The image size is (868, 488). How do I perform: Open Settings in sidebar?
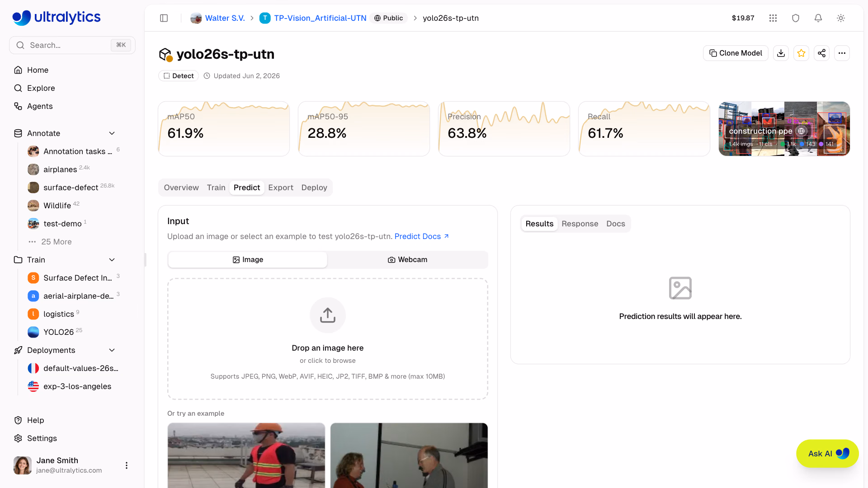coord(72,438)
